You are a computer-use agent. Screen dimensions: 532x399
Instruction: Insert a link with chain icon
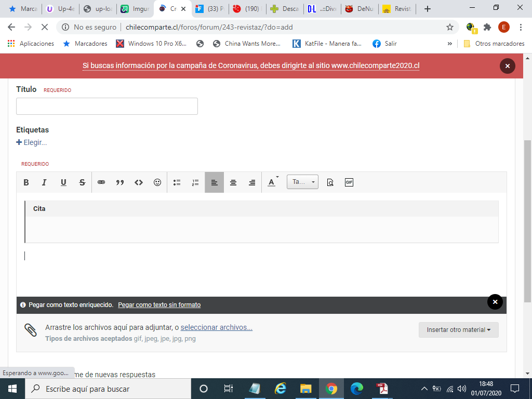(101, 182)
